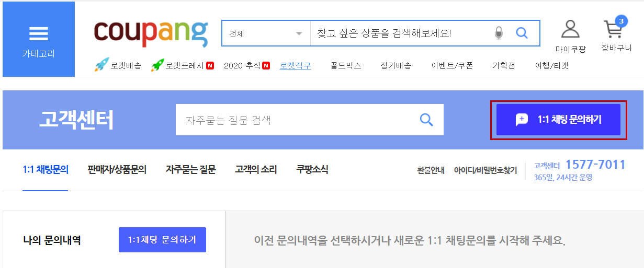Viewport: 644px width, 268px height.
Task: Click the 나의 문의내역 label
Action: (x=52, y=240)
